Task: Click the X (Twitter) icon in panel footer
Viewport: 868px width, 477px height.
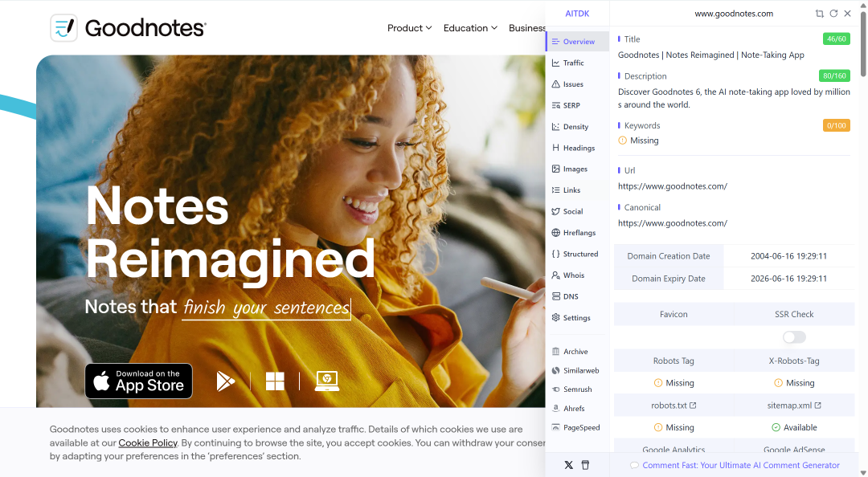Action: (568, 465)
